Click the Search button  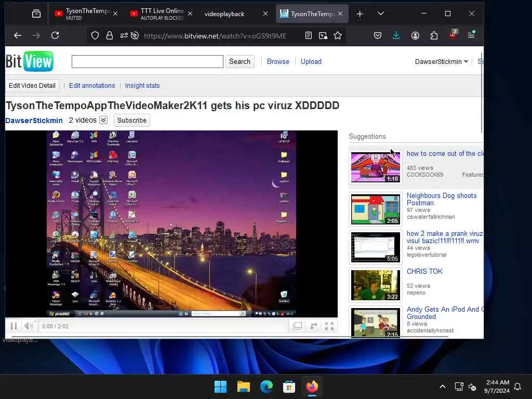tap(240, 61)
